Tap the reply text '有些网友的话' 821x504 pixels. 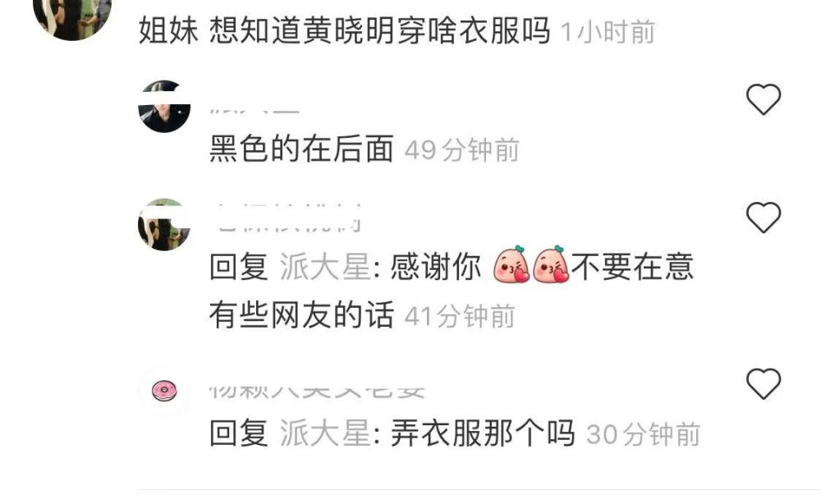click(301, 315)
